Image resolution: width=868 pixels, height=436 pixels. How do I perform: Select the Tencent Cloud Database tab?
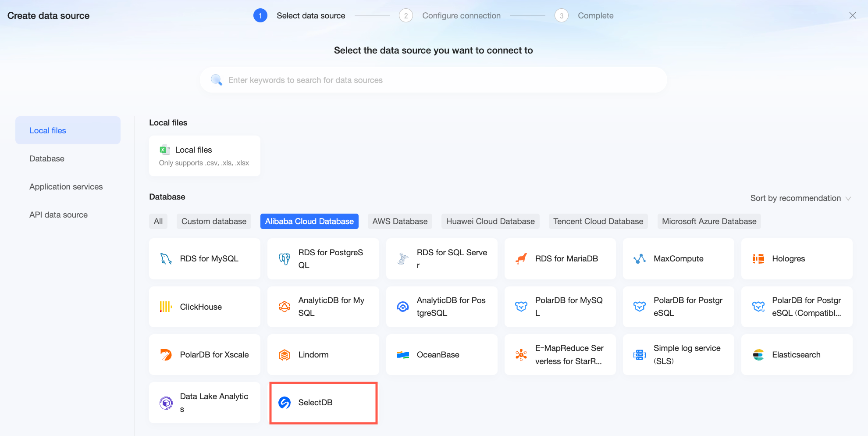pyautogui.click(x=598, y=222)
